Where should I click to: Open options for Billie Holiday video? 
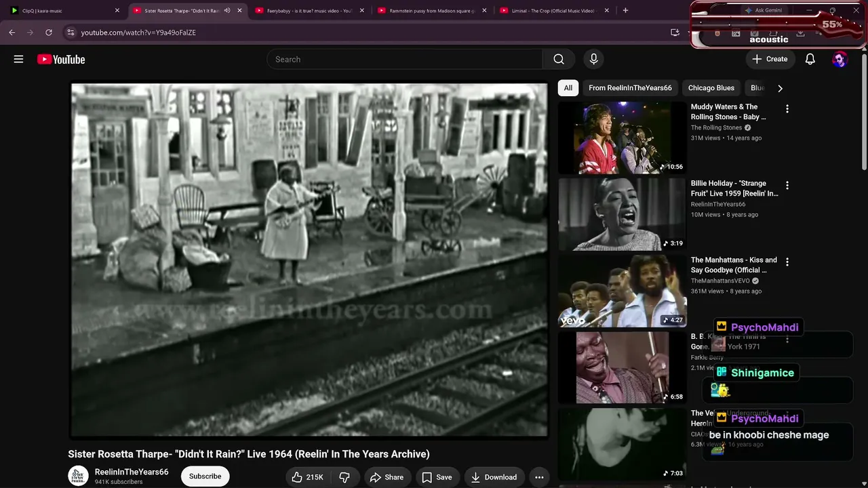tap(787, 185)
